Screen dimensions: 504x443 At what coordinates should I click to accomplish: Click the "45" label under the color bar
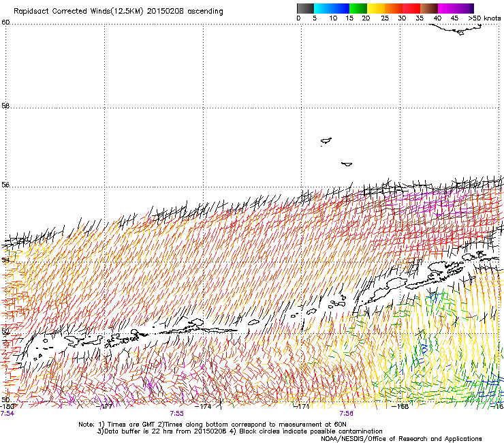click(x=454, y=18)
